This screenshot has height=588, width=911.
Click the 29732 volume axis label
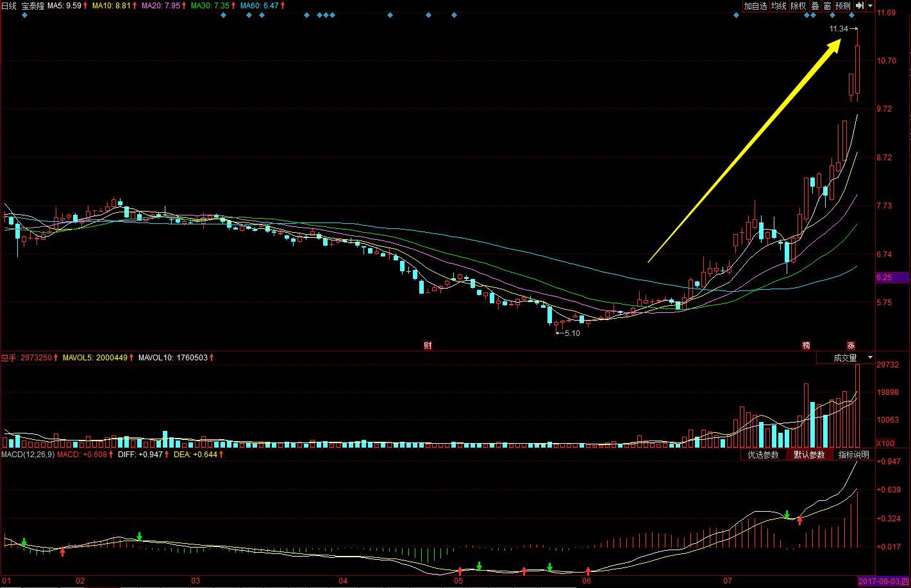tap(888, 365)
